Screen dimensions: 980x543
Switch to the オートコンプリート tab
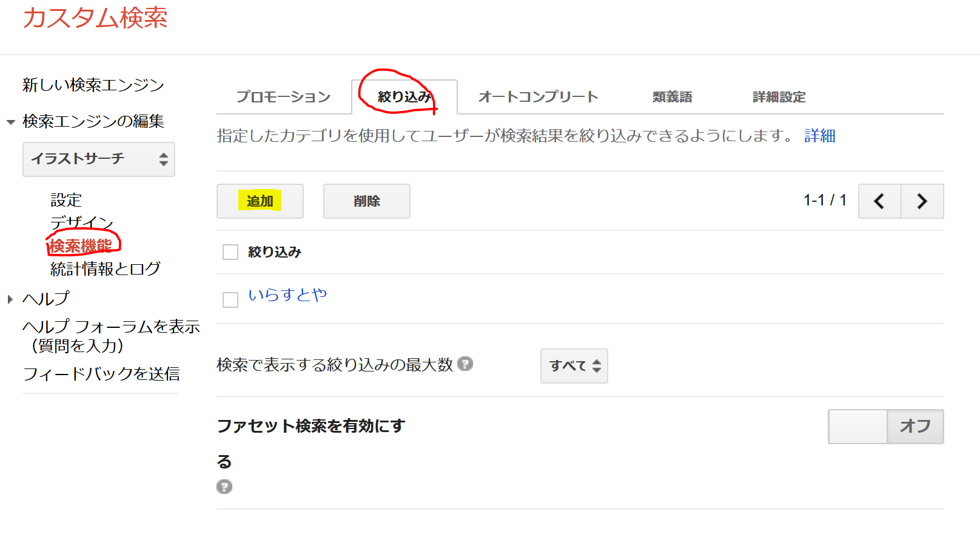(539, 97)
